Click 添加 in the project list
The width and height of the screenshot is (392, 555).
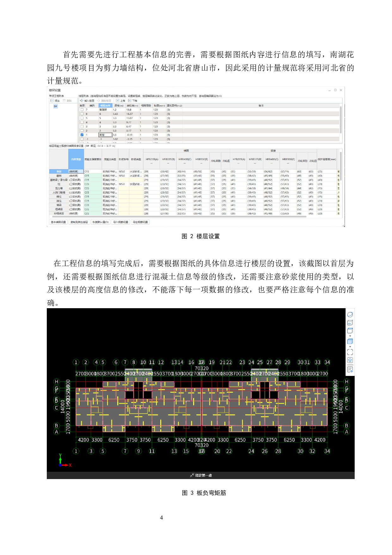(x=55, y=101)
